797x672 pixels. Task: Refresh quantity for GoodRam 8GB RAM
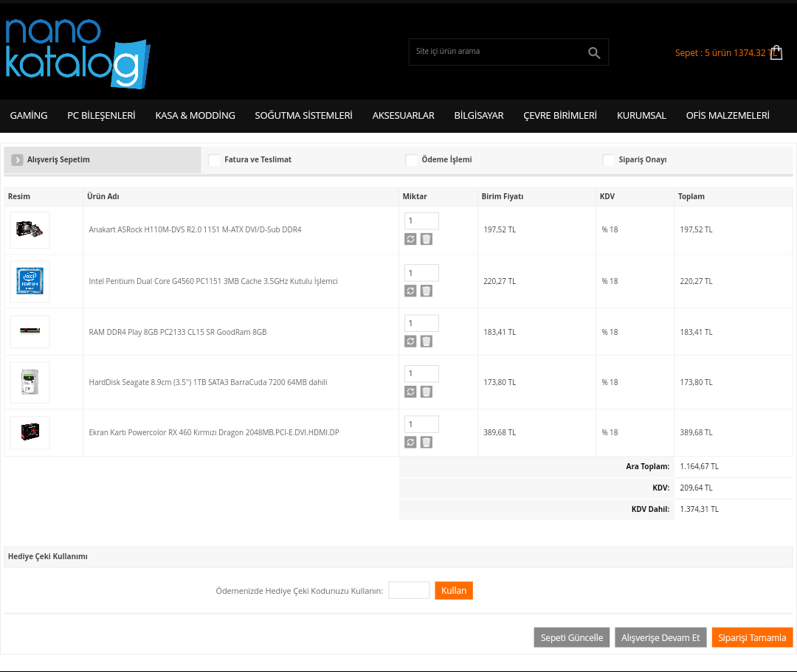point(410,342)
